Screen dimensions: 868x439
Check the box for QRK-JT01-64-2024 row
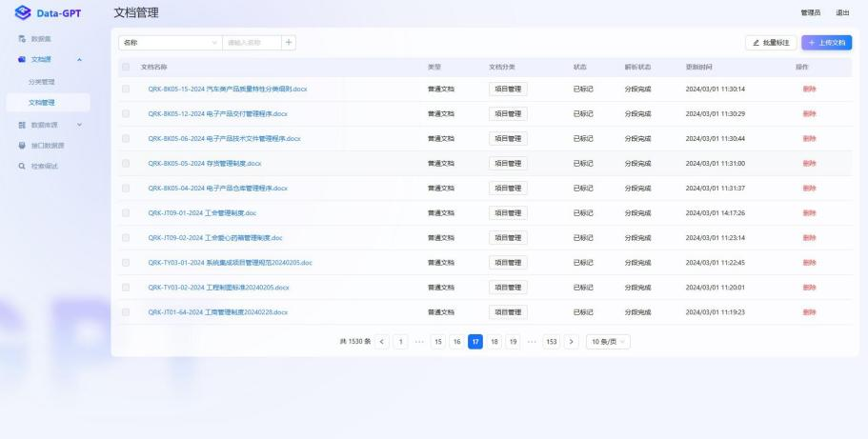coord(126,312)
